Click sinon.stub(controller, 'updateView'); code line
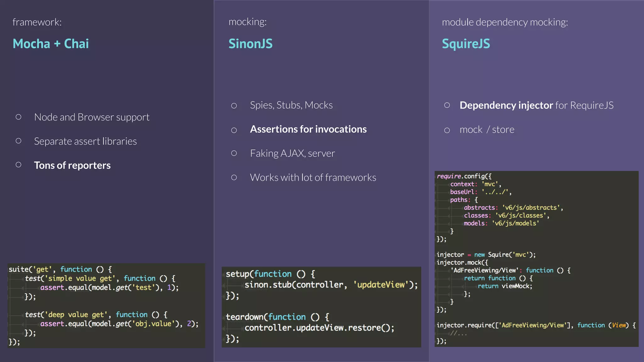This screenshot has width=644, height=362. point(331,285)
